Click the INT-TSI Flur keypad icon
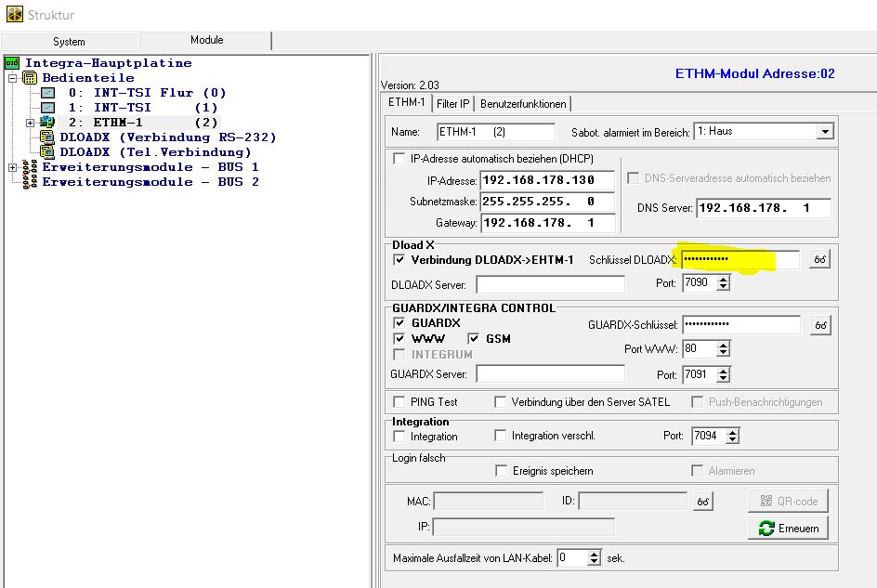This screenshot has height=588, width=877. point(47,93)
